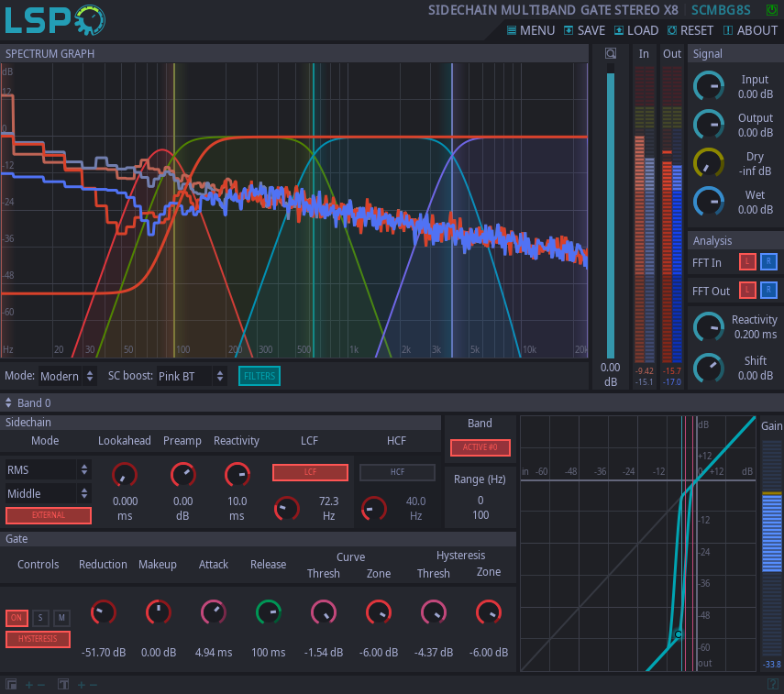The height and width of the screenshot is (694, 784).
Task: Click the FILTERS button
Action: (259, 376)
